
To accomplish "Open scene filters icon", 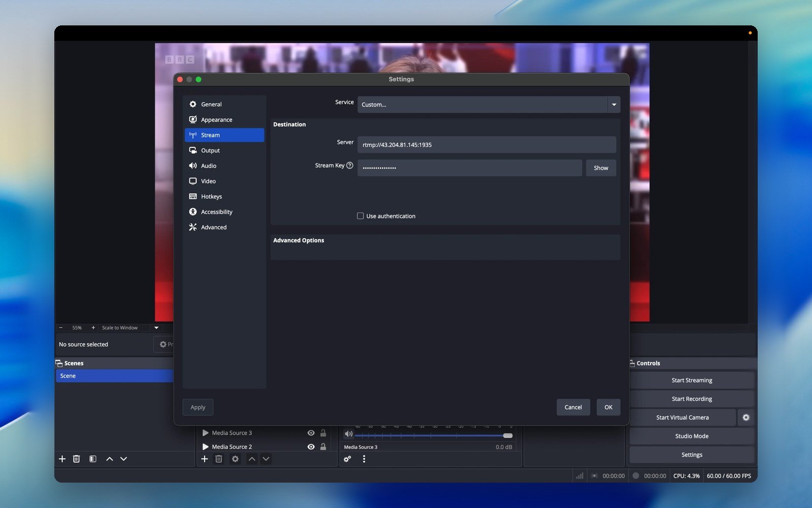I will tap(93, 459).
